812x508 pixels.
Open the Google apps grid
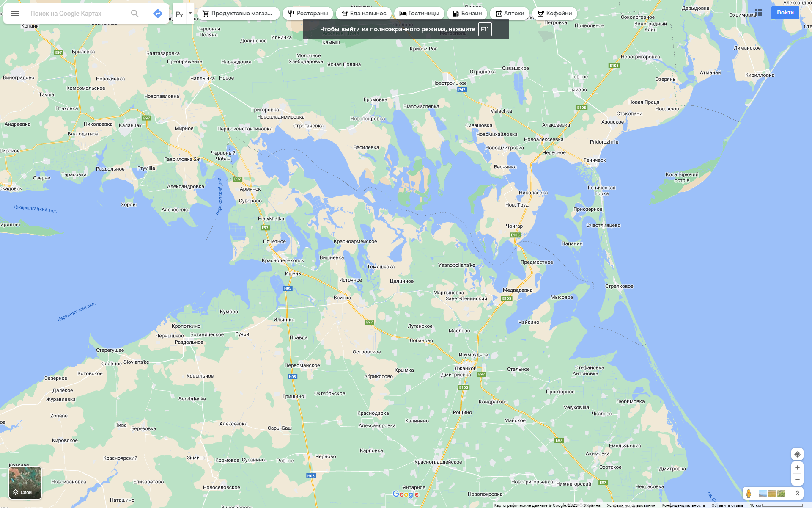click(759, 13)
